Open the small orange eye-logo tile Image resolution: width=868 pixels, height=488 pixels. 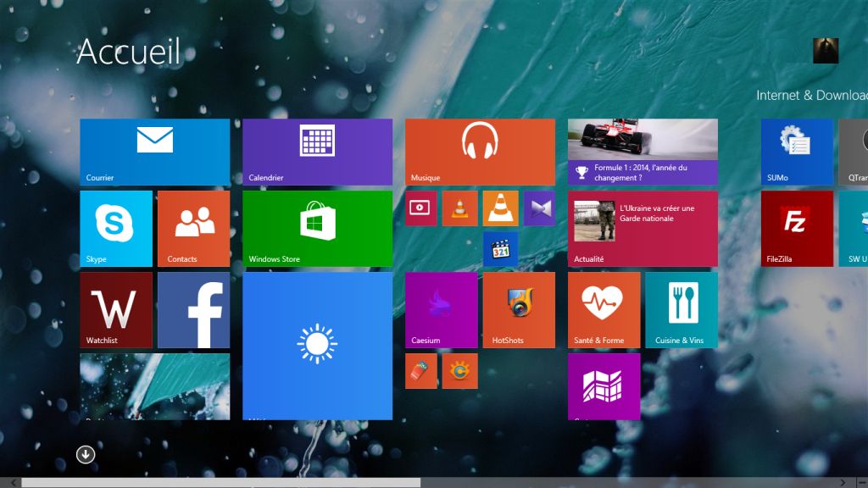459,371
